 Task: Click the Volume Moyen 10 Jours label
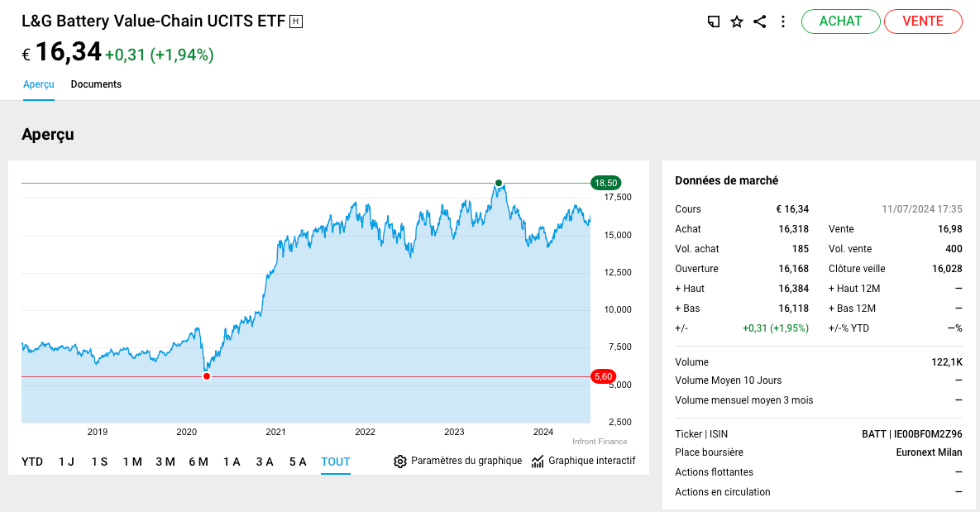[728, 380]
